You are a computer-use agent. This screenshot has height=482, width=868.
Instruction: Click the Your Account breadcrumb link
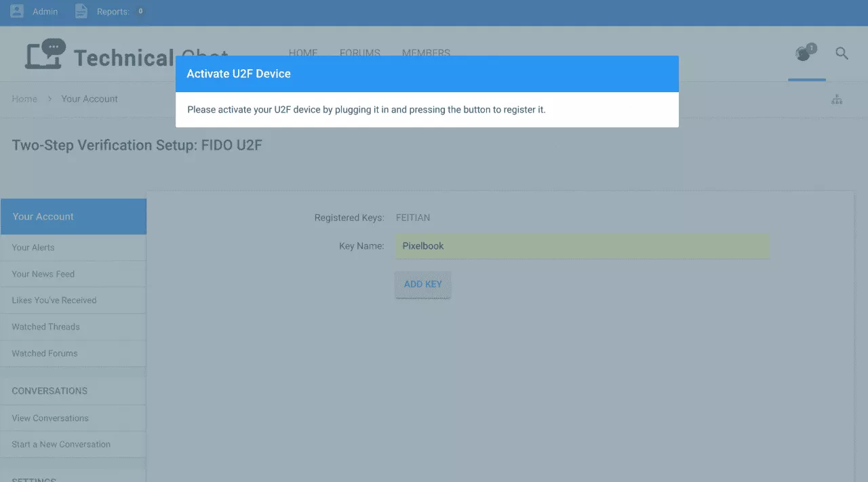(x=90, y=99)
